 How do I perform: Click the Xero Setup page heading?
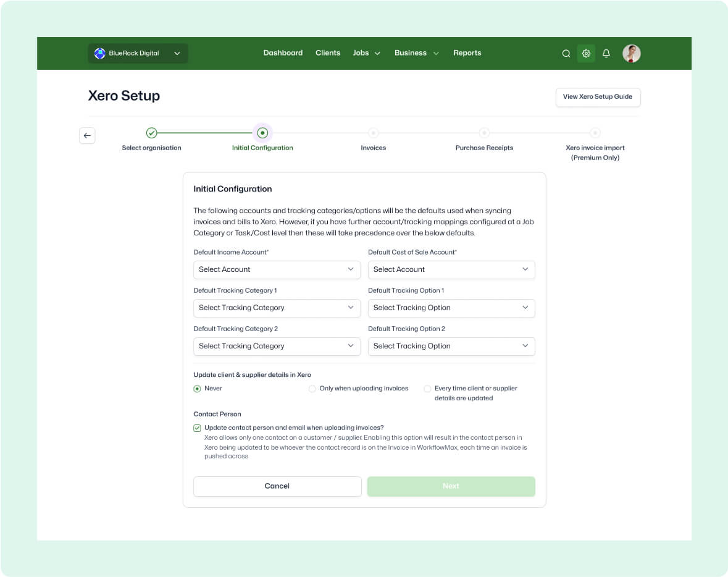tap(124, 96)
